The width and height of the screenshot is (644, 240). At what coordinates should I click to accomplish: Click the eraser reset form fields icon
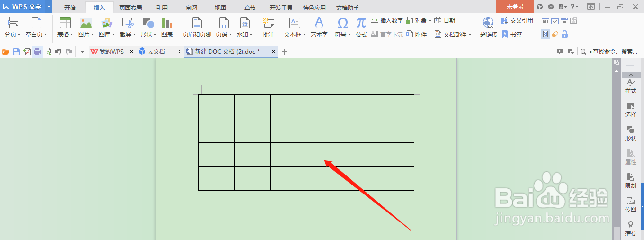(x=555, y=34)
